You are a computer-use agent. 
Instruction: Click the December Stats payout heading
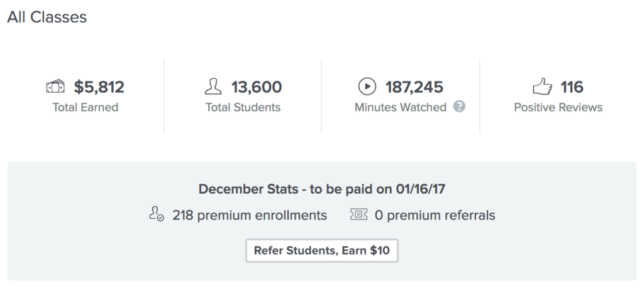click(321, 189)
